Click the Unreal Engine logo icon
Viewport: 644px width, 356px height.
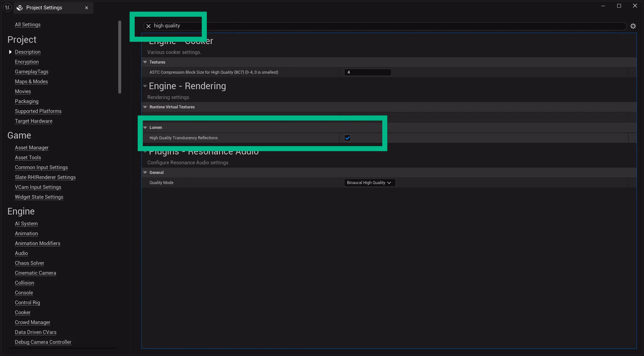click(x=7, y=7)
